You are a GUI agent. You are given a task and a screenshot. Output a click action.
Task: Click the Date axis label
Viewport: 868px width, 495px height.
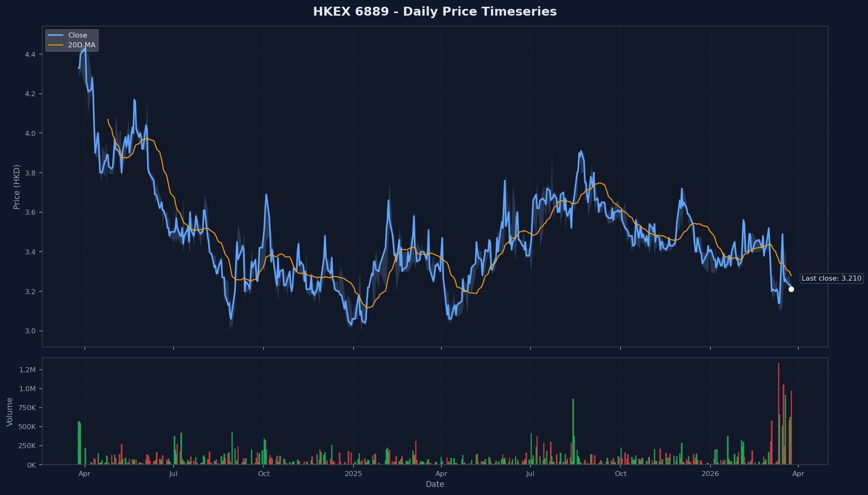[x=435, y=484]
